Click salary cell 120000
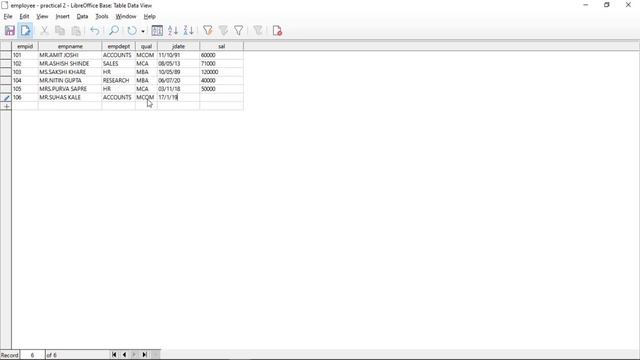 [x=222, y=72]
